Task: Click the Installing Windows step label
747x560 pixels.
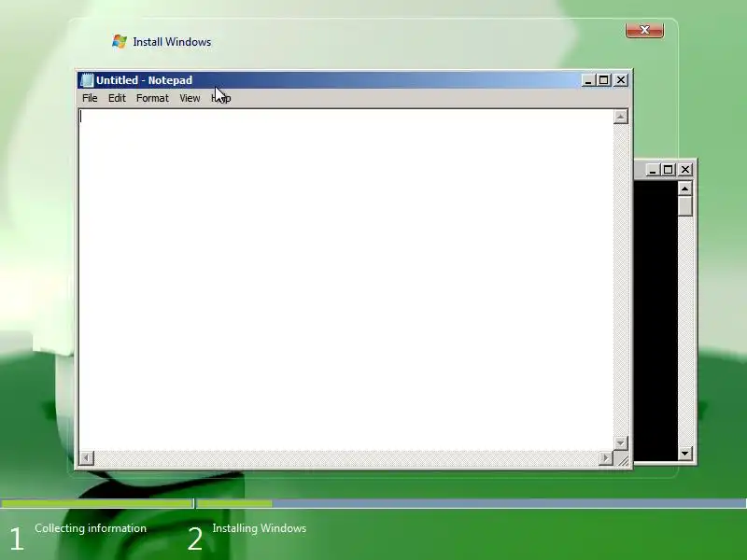Action: tap(260, 528)
